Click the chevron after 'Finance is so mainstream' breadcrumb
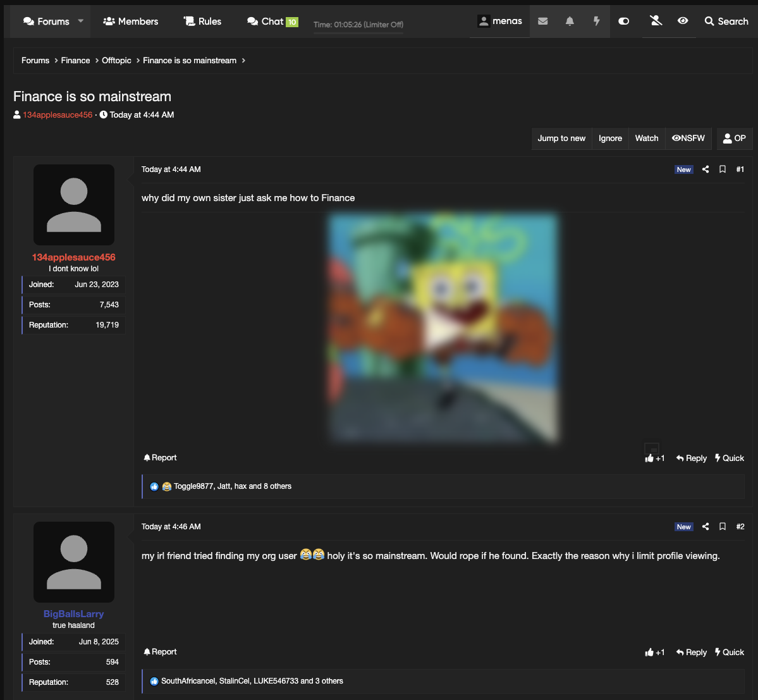 243,61
